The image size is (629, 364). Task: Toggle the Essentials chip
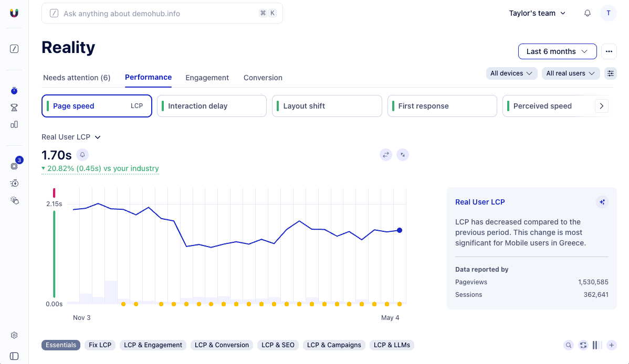click(x=61, y=345)
